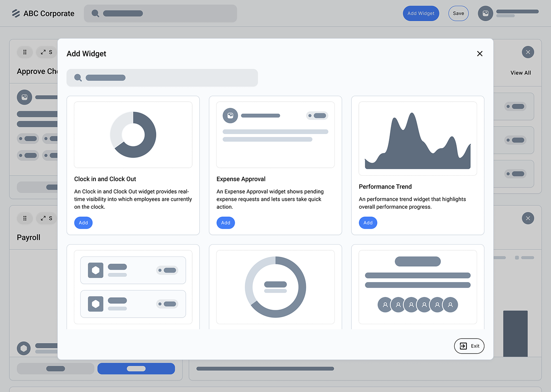Click the Performance Trend title
The height and width of the screenshot is (392, 551).
coord(385,187)
